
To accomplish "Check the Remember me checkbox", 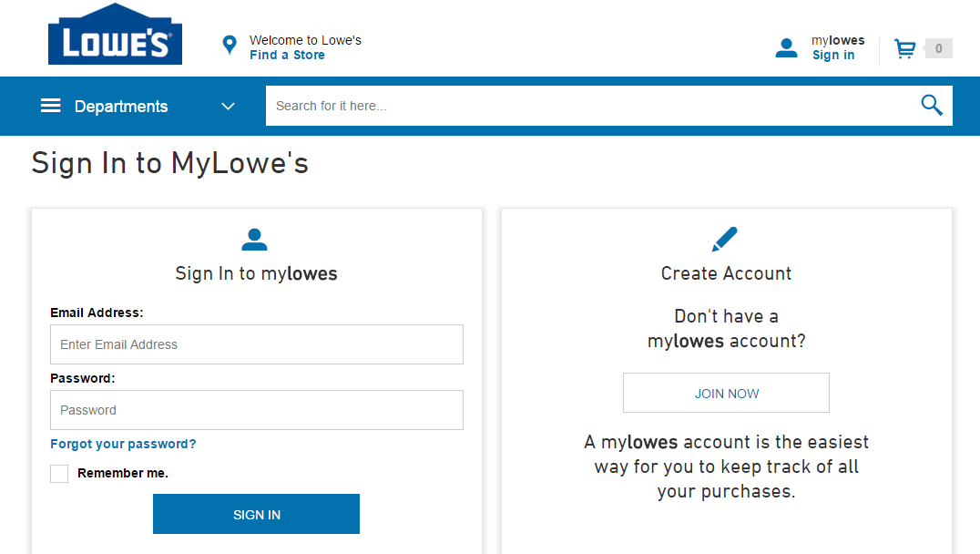I will [x=59, y=473].
